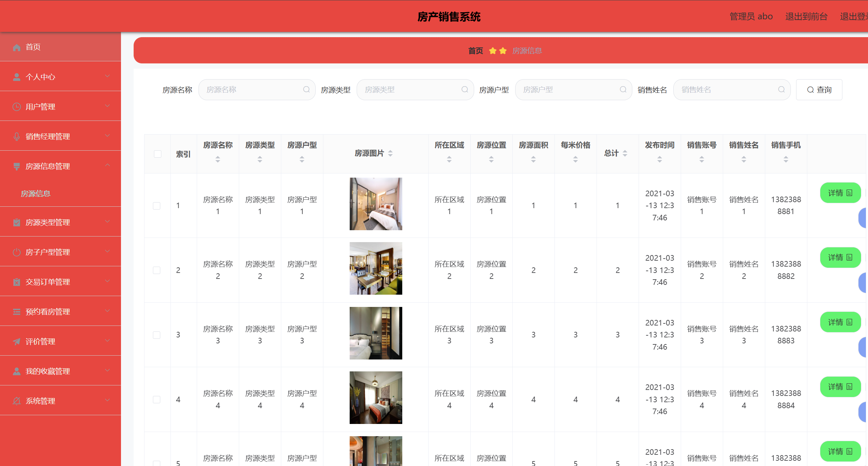The height and width of the screenshot is (466, 868).
Task: Expand the 系统管理 menu chevron
Action: pos(108,400)
